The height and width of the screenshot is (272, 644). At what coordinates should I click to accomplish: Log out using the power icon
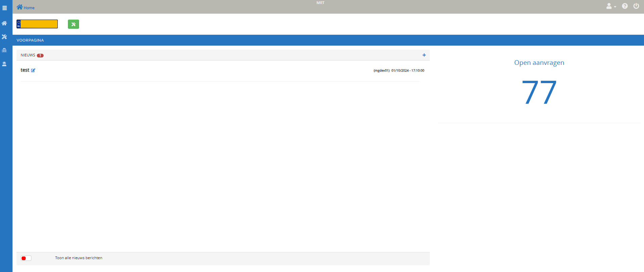tap(636, 6)
